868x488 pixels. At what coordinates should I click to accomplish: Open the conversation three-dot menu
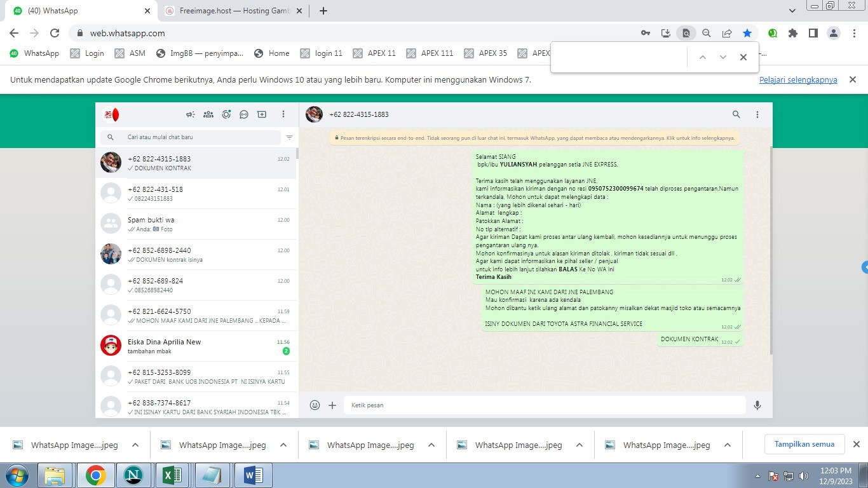pos(757,114)
